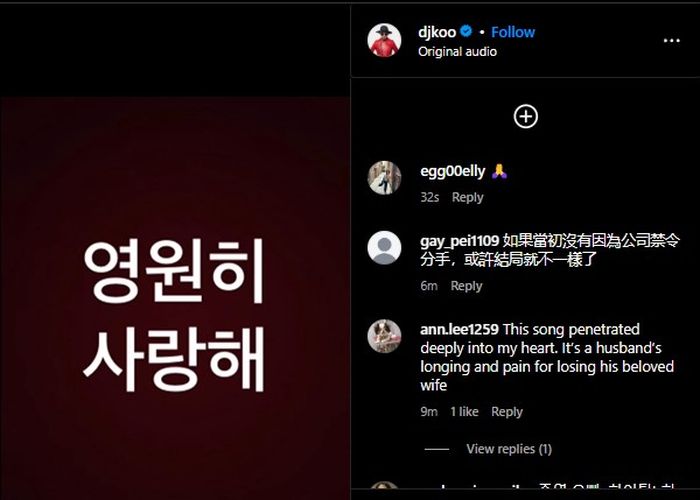Viewport: 700px width, 500px height.
Task: Open ann.lee1259's profile avatar
Action: pos(384,336)
